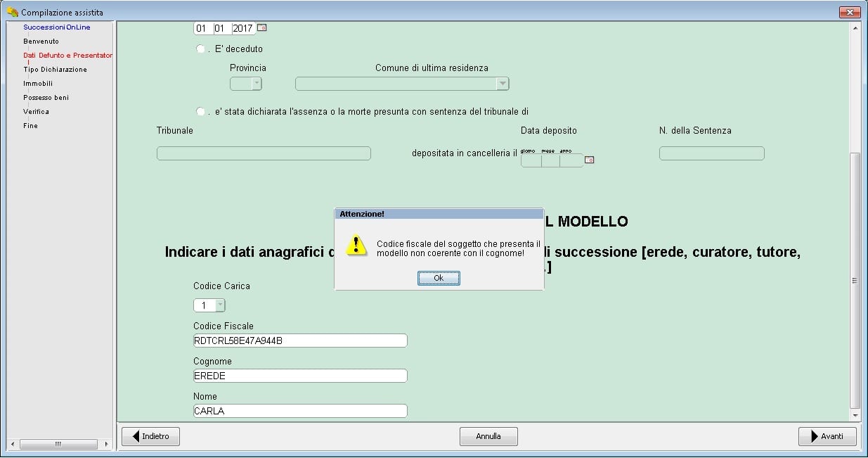The image size is (868, 458).
Task: Select the "E' deceduto" radio option
Action: point(201,49)
